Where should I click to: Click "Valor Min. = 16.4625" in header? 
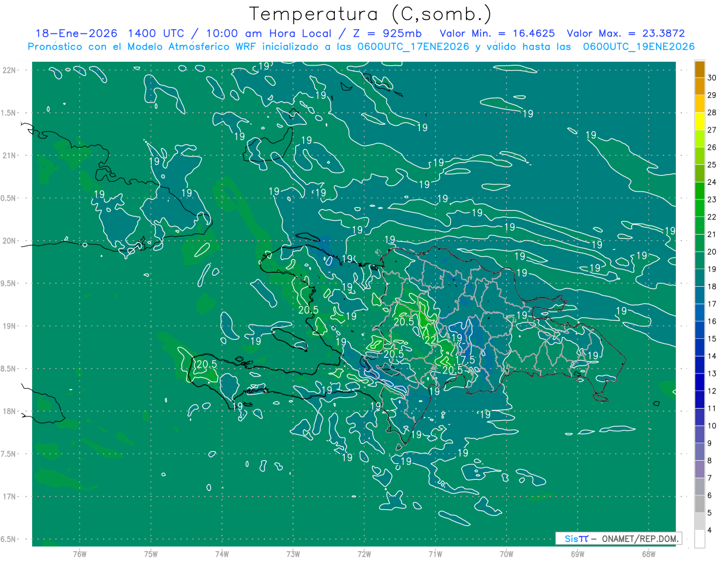pos(498,33)
